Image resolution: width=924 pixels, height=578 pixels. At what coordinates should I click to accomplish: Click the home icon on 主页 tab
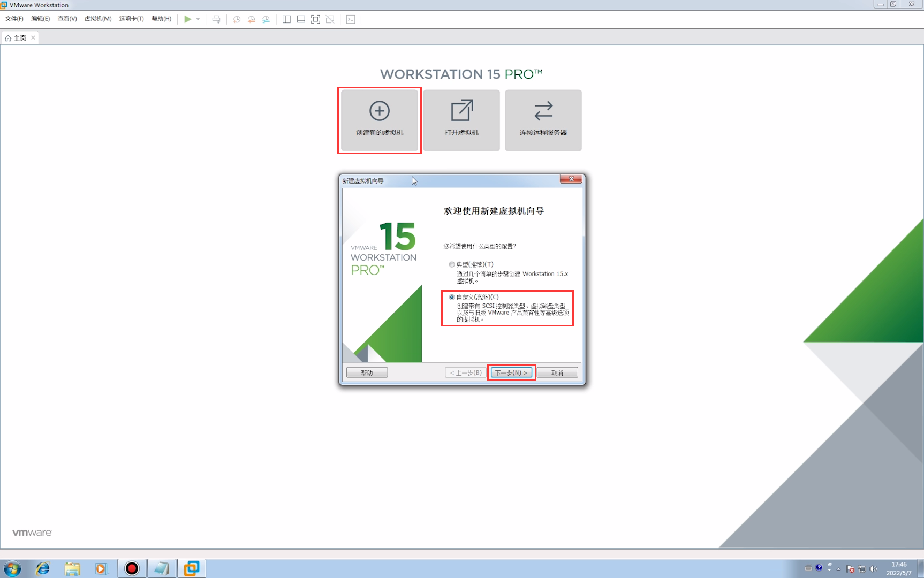(x=8, y=38)
